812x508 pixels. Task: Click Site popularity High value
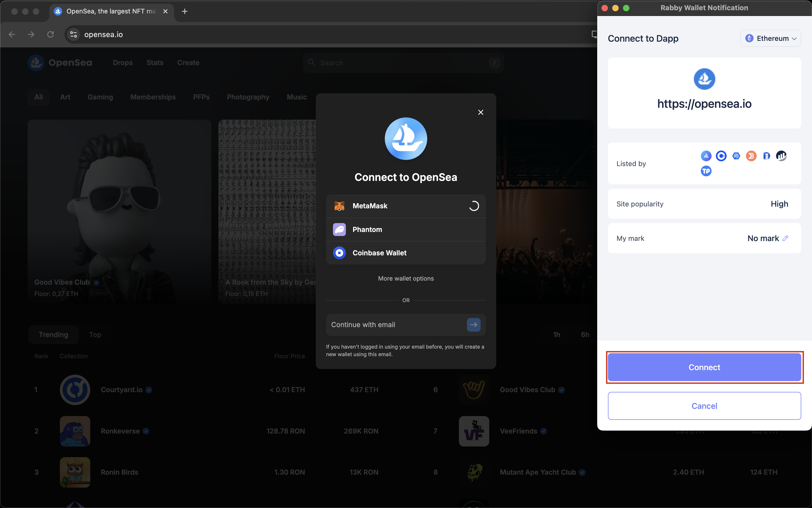click(x=780, y=204)
